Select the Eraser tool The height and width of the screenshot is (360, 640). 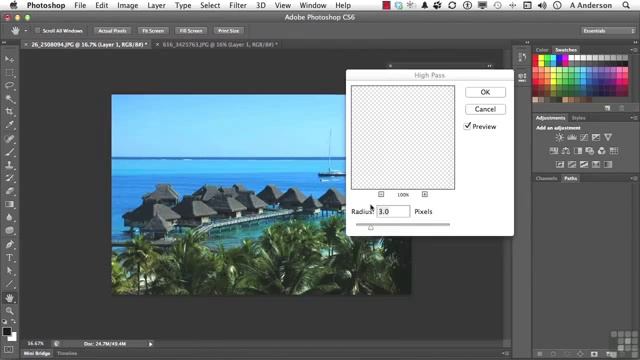[x=9, y=191]
